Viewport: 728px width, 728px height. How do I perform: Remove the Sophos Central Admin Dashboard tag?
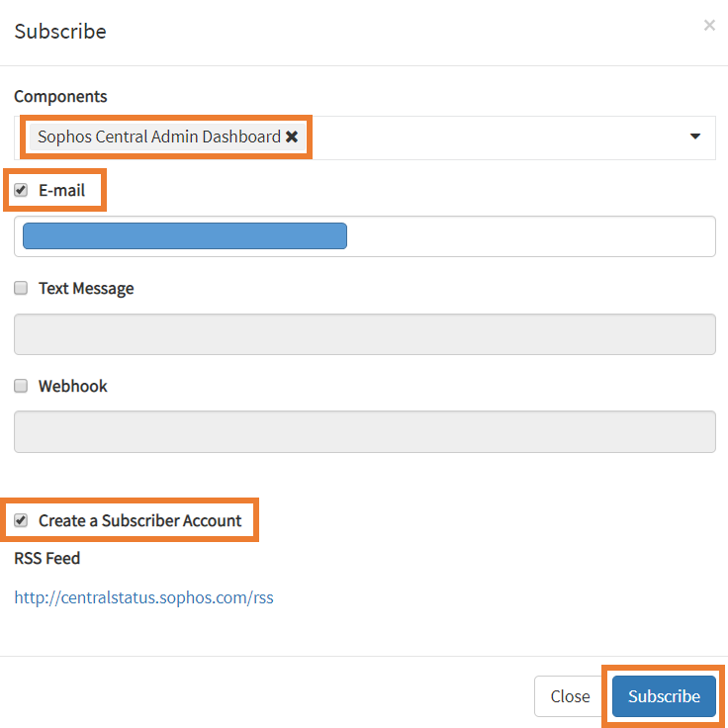pos(292,137)
